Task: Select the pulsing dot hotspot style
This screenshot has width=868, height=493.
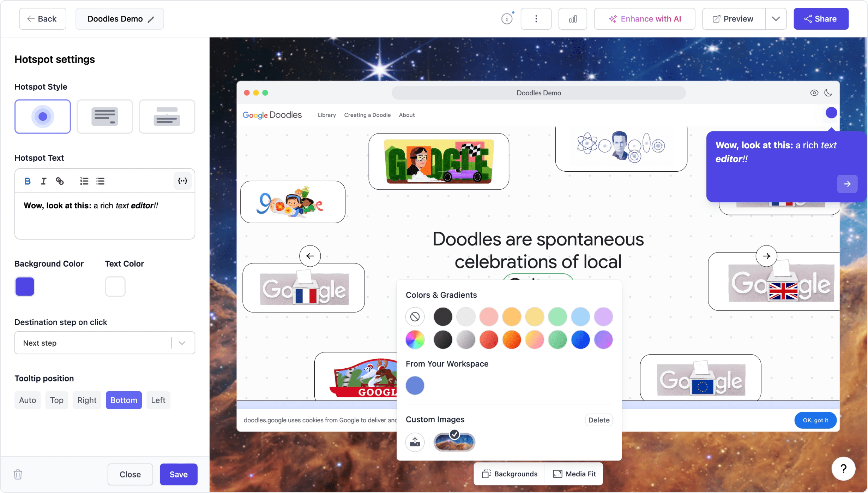Action: tap(43, 117)
